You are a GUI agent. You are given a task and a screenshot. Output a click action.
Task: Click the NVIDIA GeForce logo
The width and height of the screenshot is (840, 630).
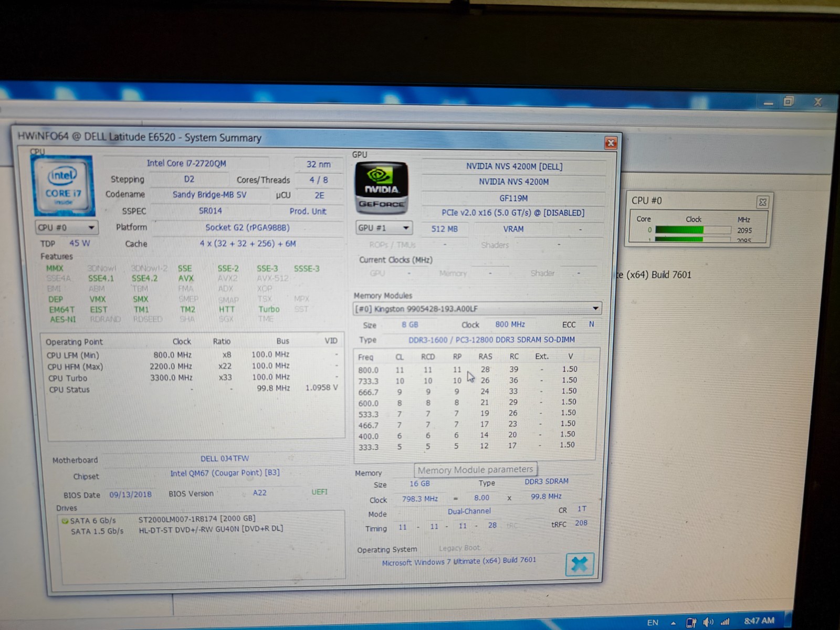tap(382, 187)
